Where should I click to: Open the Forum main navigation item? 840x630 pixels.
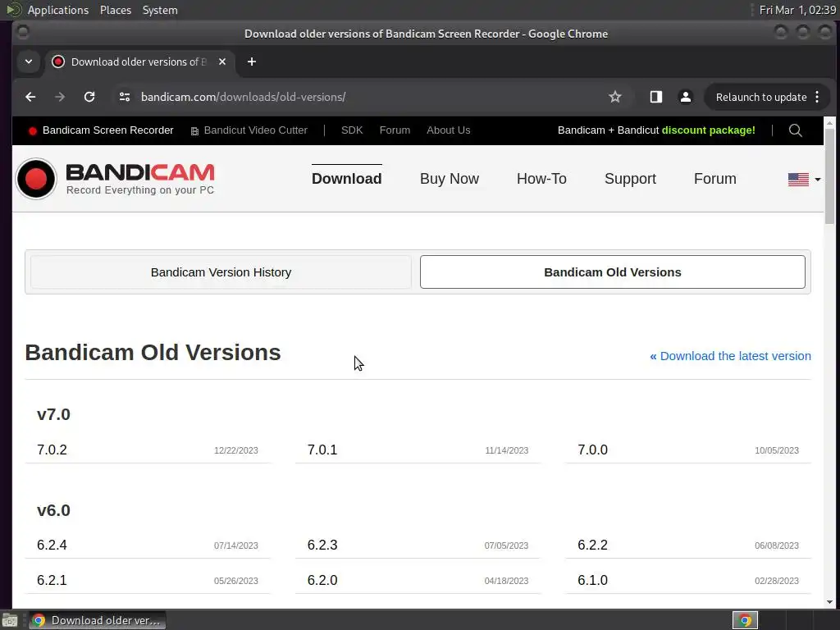[x=714, y=178]
